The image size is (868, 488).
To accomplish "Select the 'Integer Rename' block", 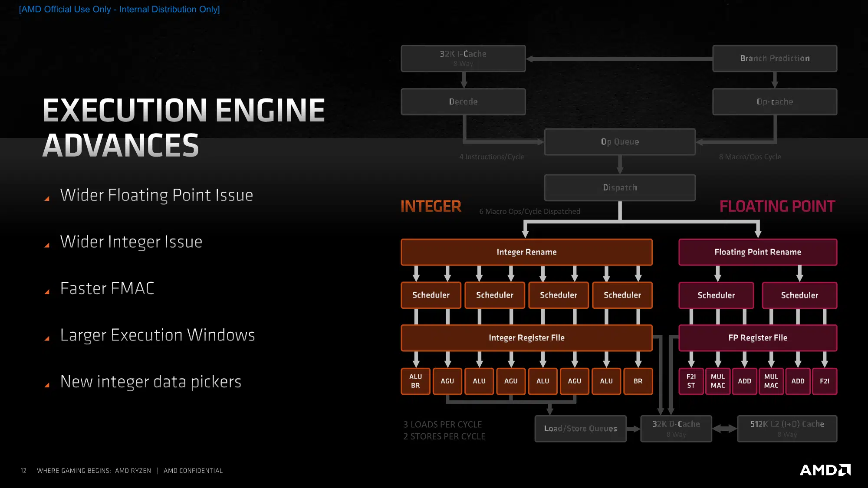I will pyautogui.click(x=526, y=252).
